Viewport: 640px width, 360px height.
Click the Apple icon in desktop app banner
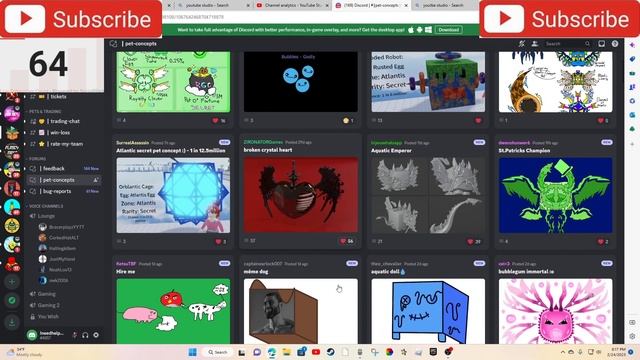[411, 29]
